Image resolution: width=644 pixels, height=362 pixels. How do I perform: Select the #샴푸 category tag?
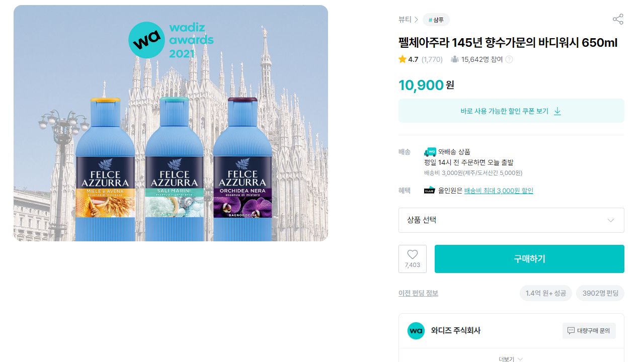coord(436,20)
